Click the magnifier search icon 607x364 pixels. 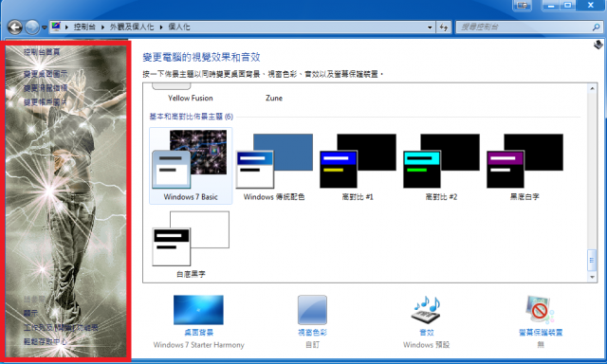tap(597, 27)
